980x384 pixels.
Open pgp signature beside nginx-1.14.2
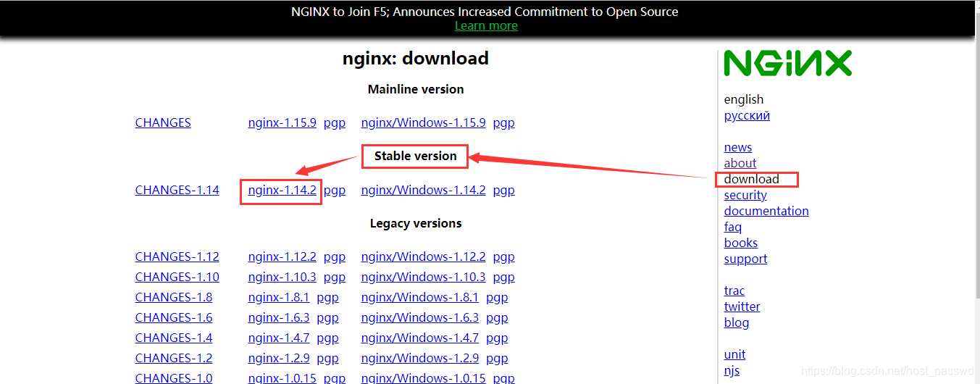click(x=335, y=191)
